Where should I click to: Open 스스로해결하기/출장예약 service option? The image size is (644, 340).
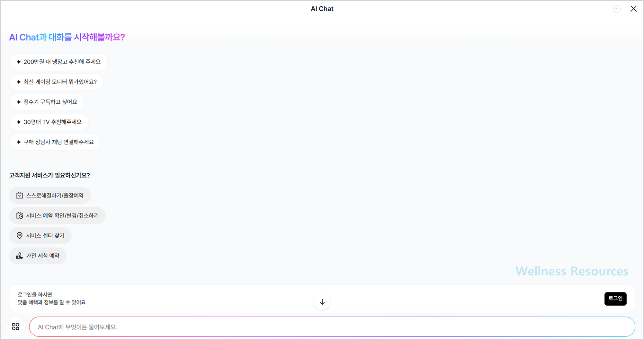pos(50,196)
